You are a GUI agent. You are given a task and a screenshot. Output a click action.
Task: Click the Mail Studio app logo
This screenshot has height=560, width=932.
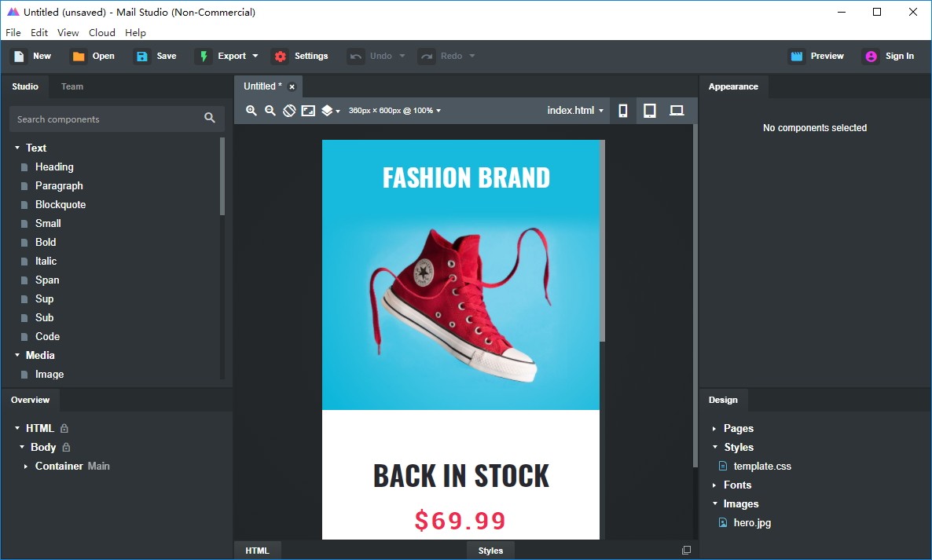[x=13, y=12]
